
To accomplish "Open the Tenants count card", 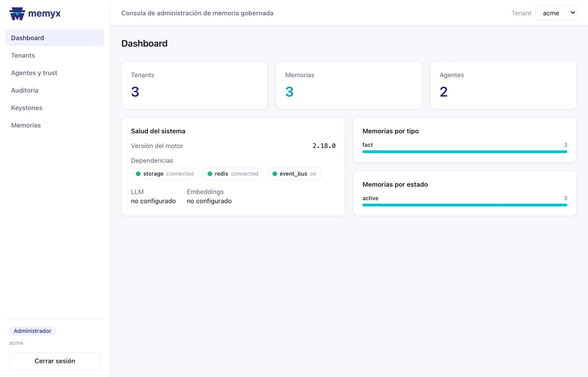I will [194, 85].
